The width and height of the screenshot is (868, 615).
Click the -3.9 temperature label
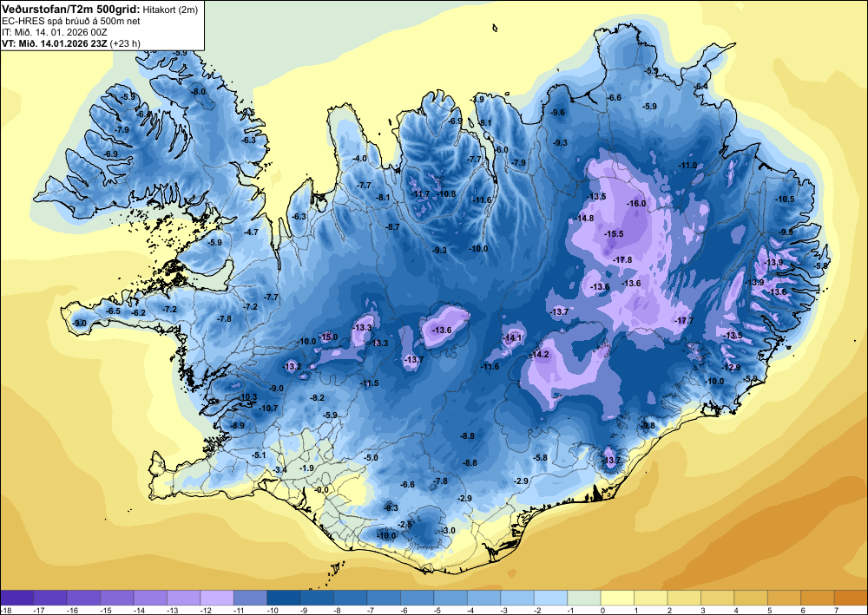click(x=477, y=99)
